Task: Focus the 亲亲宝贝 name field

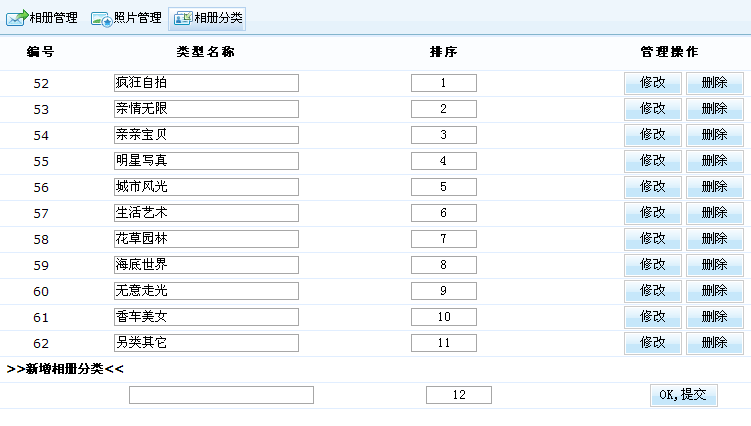Action: [x=206, y=135]
